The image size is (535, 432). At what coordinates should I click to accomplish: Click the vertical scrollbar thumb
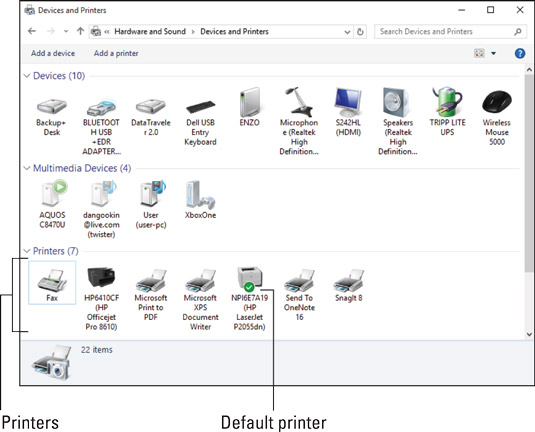(529, 173)
